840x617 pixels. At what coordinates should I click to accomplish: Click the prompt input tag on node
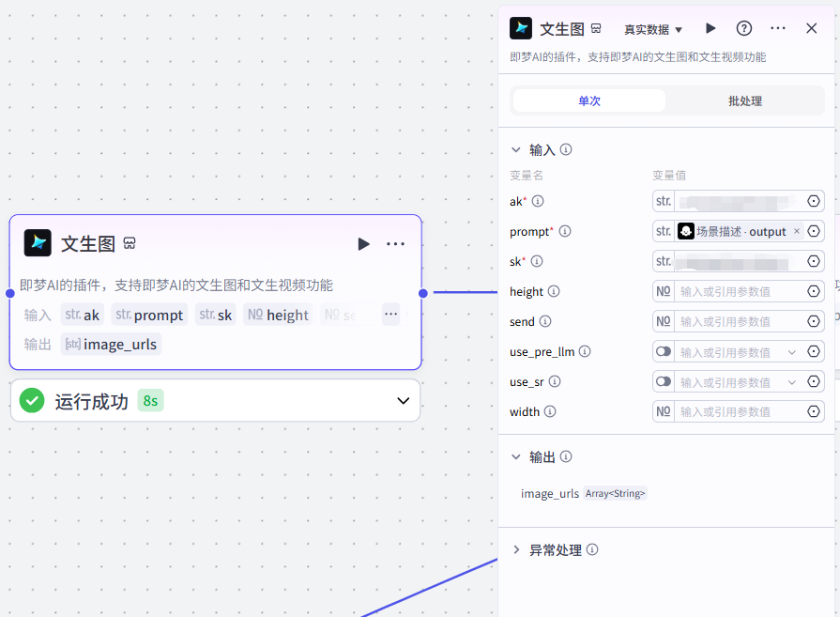point(149,315)
